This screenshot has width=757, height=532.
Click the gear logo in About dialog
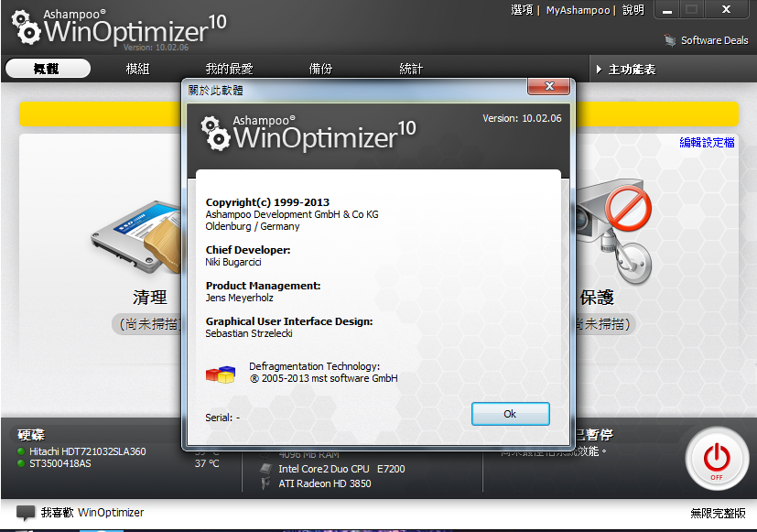click(215, 133)
